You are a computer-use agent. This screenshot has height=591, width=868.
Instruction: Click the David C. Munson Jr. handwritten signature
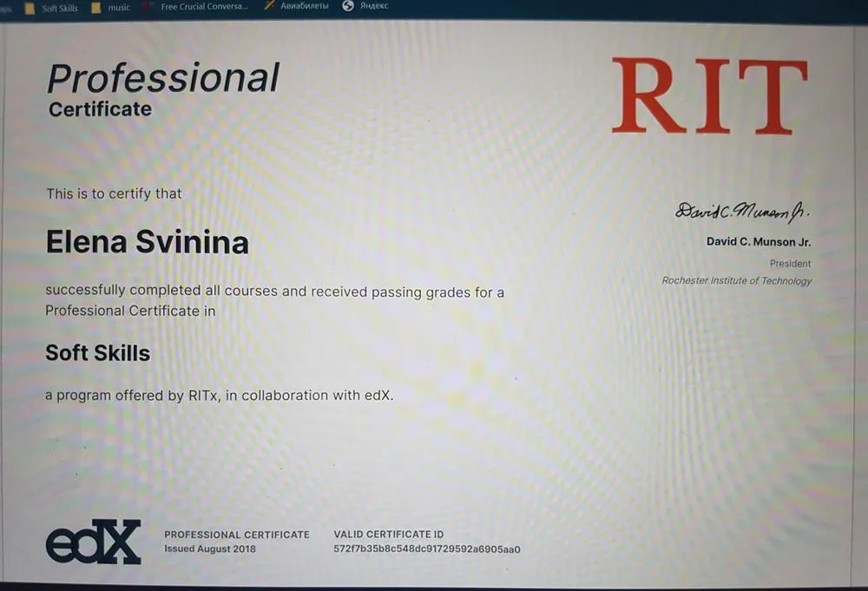point(742,211)
